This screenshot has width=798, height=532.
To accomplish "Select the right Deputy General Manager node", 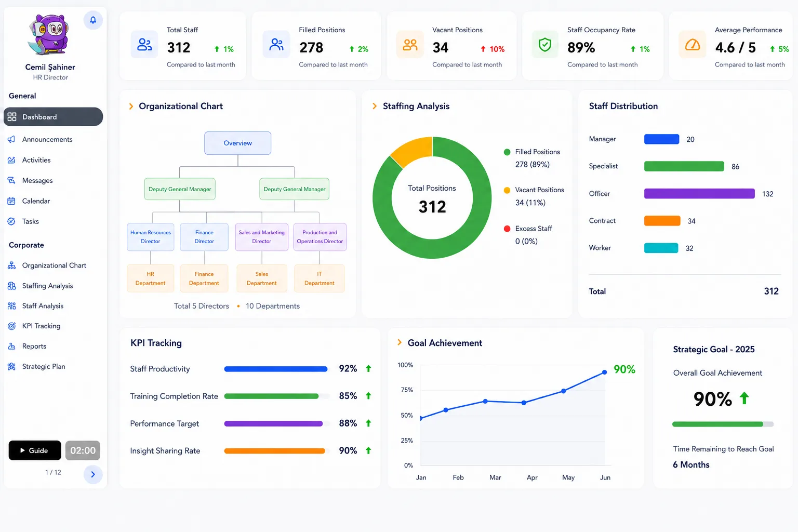I will tap(295, 189).
